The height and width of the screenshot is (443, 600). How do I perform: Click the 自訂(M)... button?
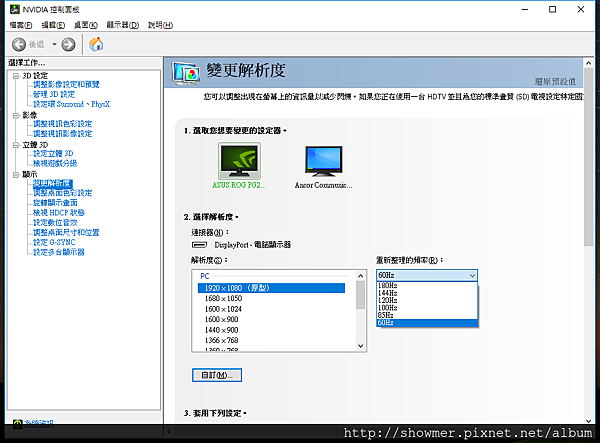coord(217,375)
